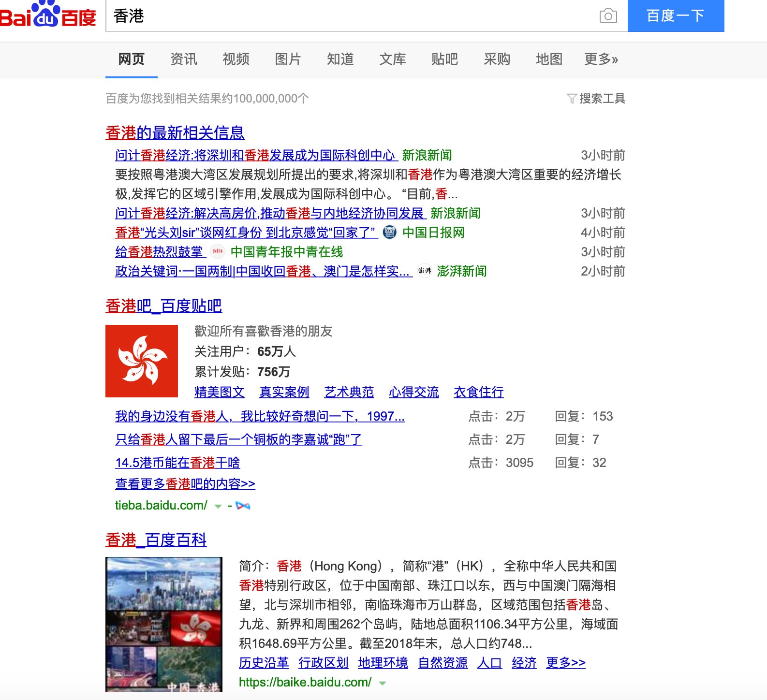Expand dropdown arrow beside baike.baidu.com URL
The height and width of the screenshot is (700, 767).
tap(383, 683)
